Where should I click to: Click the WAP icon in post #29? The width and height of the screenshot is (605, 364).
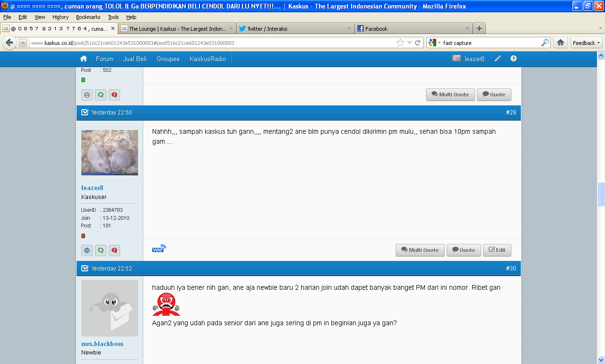(159, 249)
